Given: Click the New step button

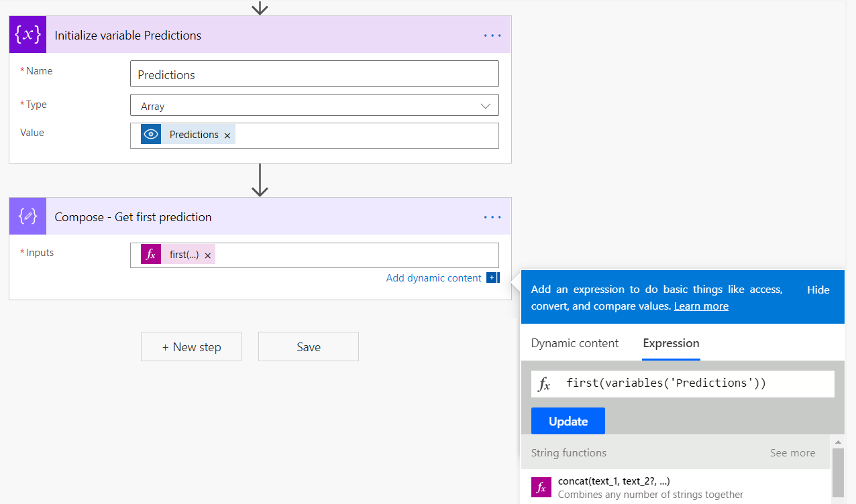Looking at the screenshot, I should (191, 346).
